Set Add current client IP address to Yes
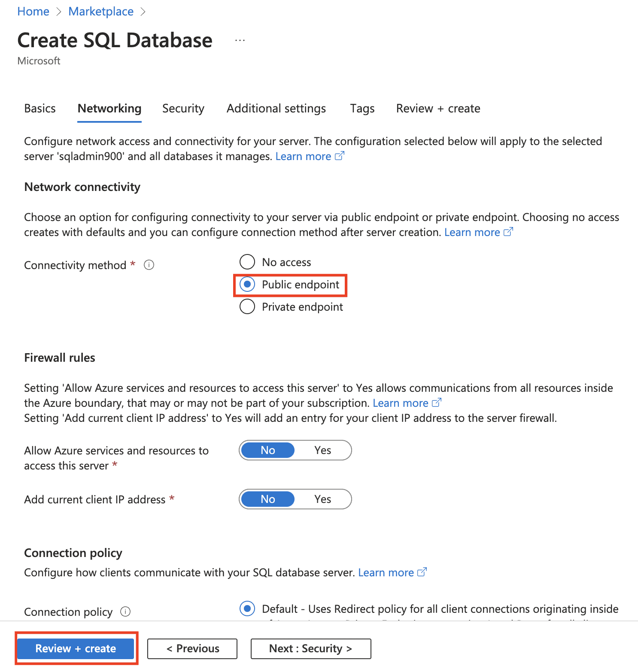The width and height of the screenshot is (638, 672). click(x=322, y=499)
